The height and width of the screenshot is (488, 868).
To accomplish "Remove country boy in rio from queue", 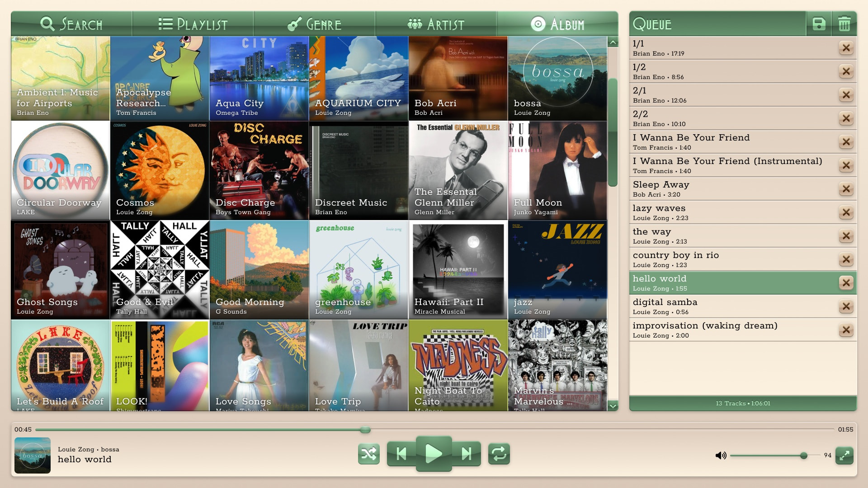I will pyautogui.click(x=846, y=259).
